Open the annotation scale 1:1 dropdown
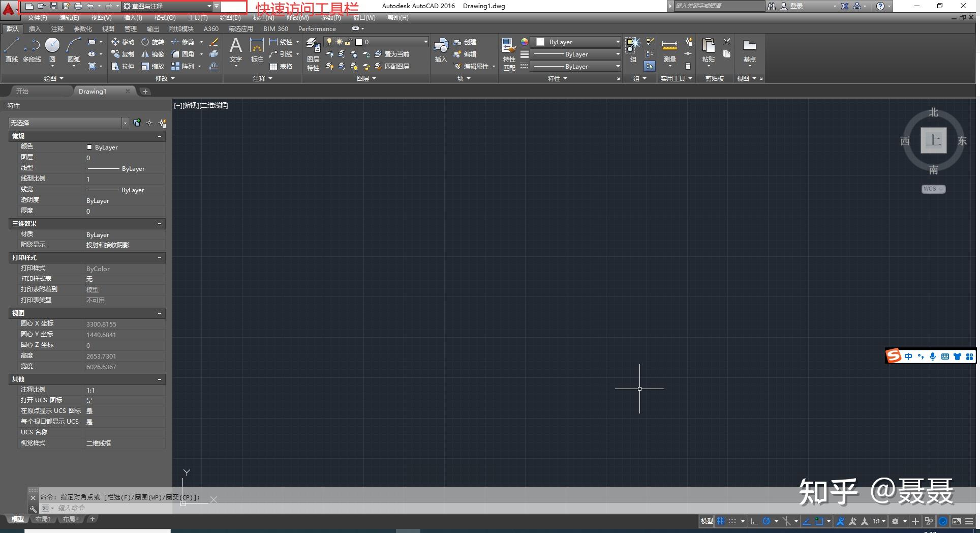 879,521
